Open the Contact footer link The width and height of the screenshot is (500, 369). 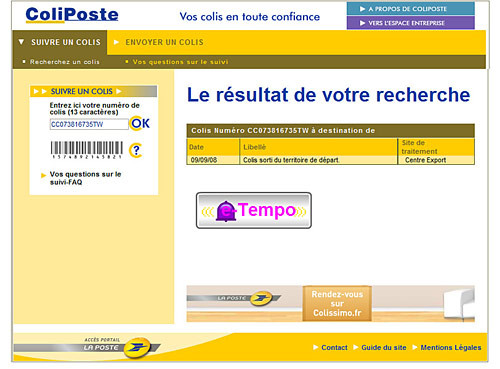(334, 348)
